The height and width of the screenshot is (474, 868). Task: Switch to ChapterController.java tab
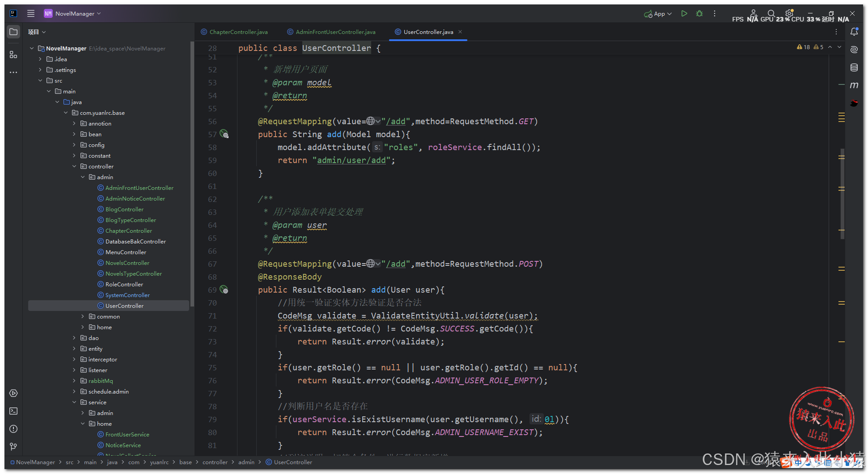[x=234, y=32]
